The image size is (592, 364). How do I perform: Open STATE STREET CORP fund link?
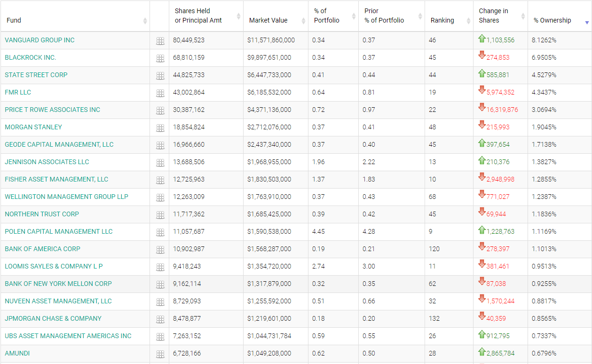pos(36,75)
